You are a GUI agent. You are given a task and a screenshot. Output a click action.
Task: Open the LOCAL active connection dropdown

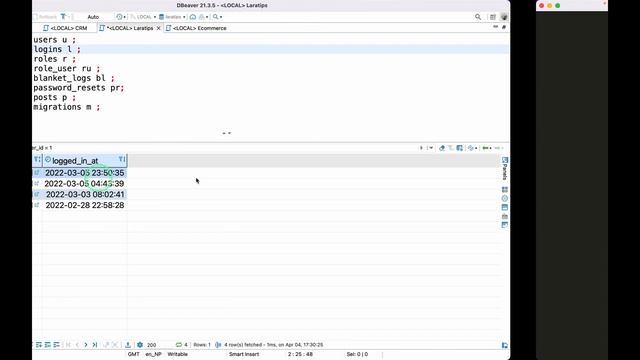[x=143, y=17]
